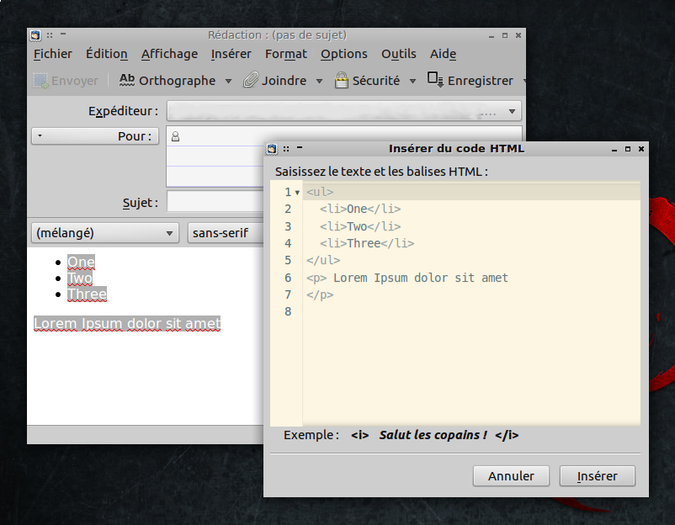Expand the Joindre dropdown arrow
The image size is (675, 525).
pos(319,81)
